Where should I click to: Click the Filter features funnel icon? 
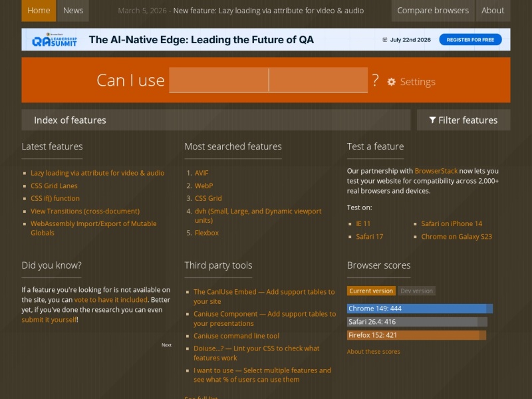click(x=432, y=120)
